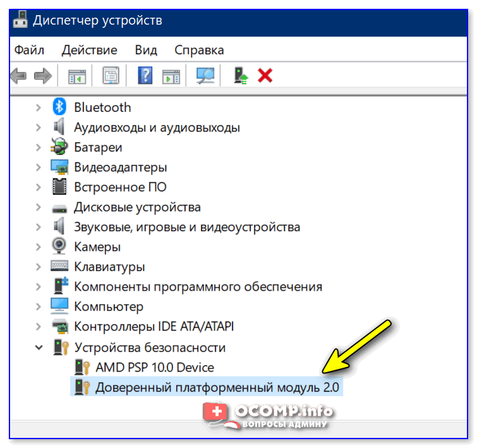Screen dimensions: 477x448
Task: Click the controller icon for Контроллеры IDE ATA/ATAPI
Action: click(x=59, y=326)
